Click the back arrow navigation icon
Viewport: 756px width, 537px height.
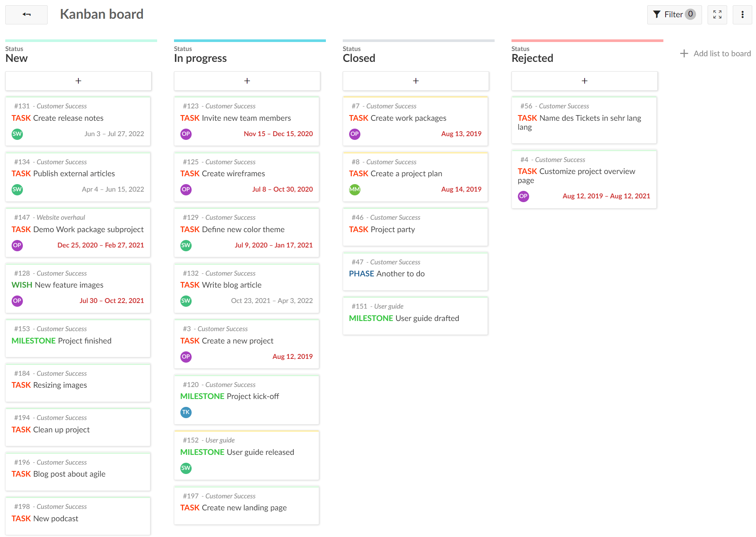[x=26, y=14]
